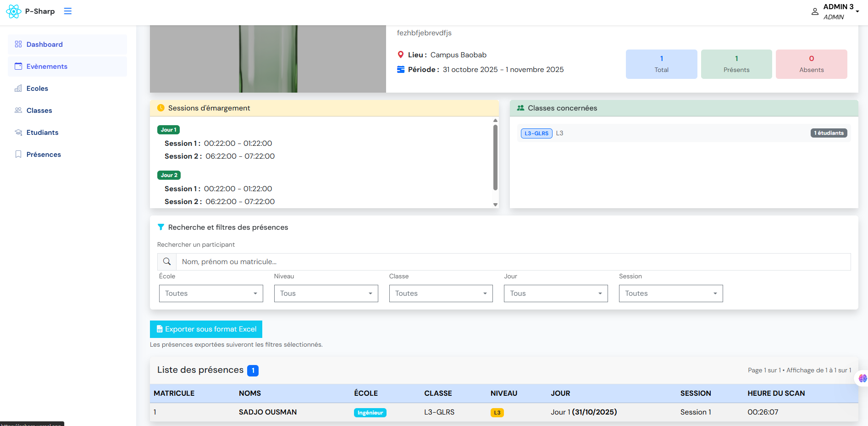Click the Ingénieur school badge
Screen dimensions: 868x426
(370, 413)
